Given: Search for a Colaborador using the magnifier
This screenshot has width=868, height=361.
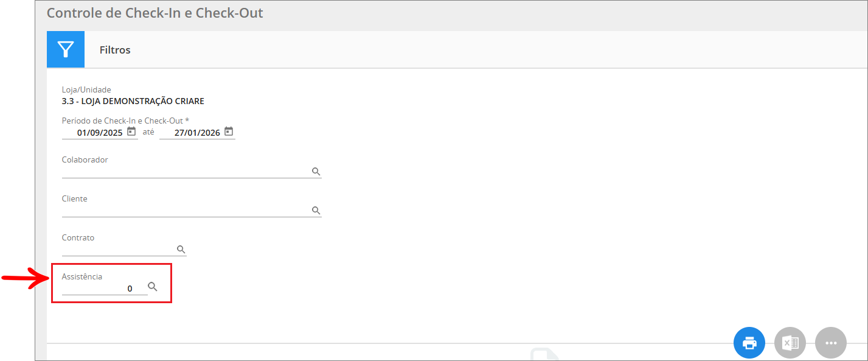Looking at the screenshot, I should (x=316, y=172).
